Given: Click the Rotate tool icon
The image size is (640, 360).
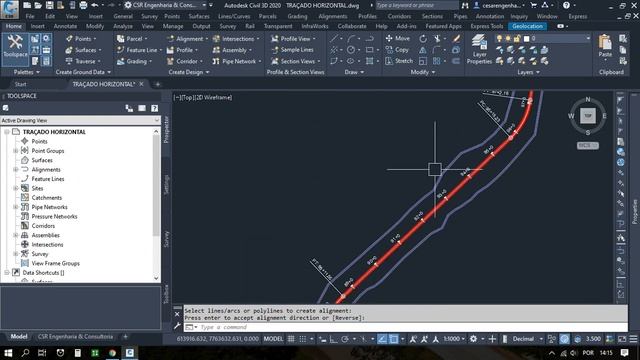Looking at the screenshot, I should click(423, 38).
